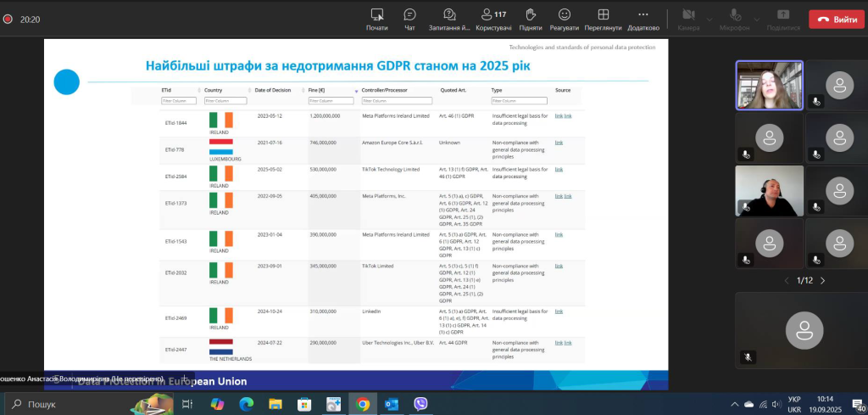868x415 pixels.
Task: Click the Type Filter Column field
Action: [x=520, y=101]
